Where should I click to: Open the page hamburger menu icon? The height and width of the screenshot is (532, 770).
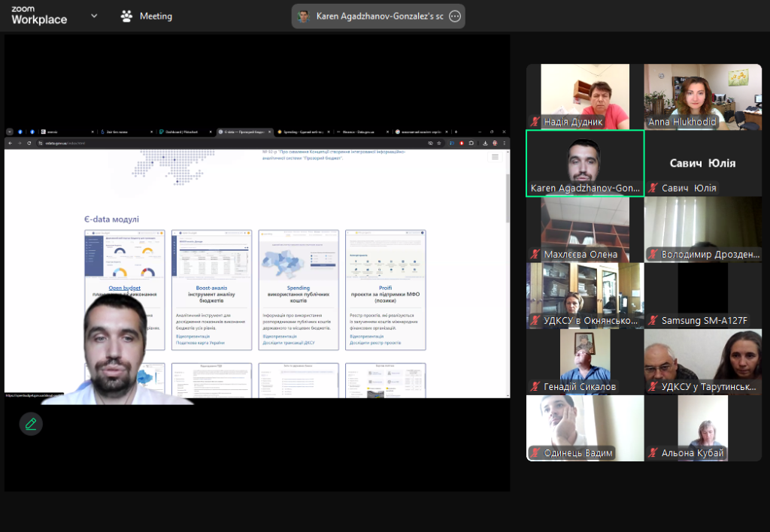(495, 157)
